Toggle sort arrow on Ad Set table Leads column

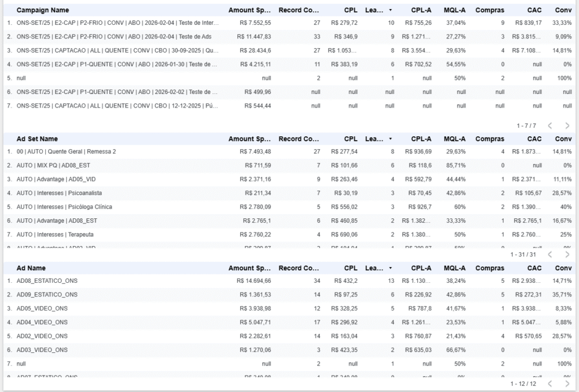pos(390,139)
